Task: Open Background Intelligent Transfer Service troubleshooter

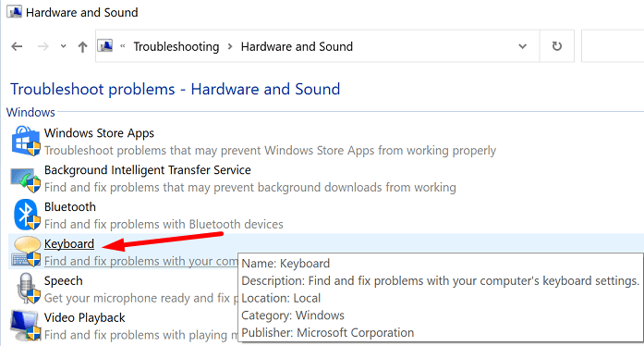Action: pyautogui.click(x=148, y=170)
